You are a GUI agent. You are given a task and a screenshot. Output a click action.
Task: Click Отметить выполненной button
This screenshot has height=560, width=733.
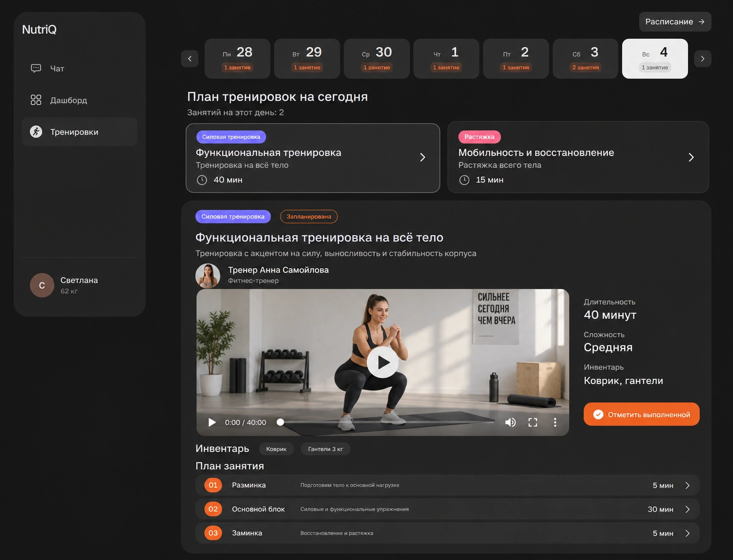[x=642, y=414]
